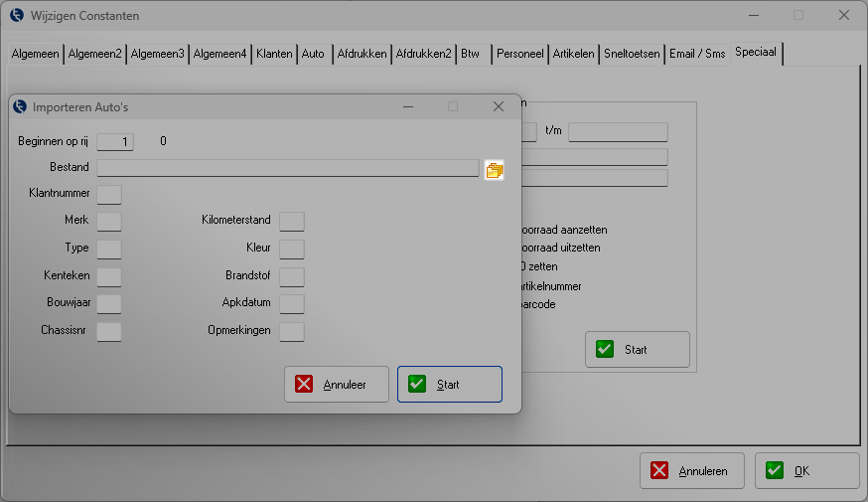Focus the Klantnummer column field
This screenshot has height=502, width=868.
pyautogui.click(x=109, y=194)
